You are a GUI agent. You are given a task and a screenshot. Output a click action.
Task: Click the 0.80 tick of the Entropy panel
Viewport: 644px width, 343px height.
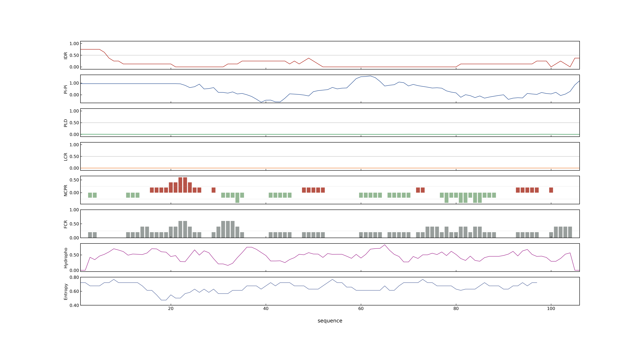coord(74,277)
